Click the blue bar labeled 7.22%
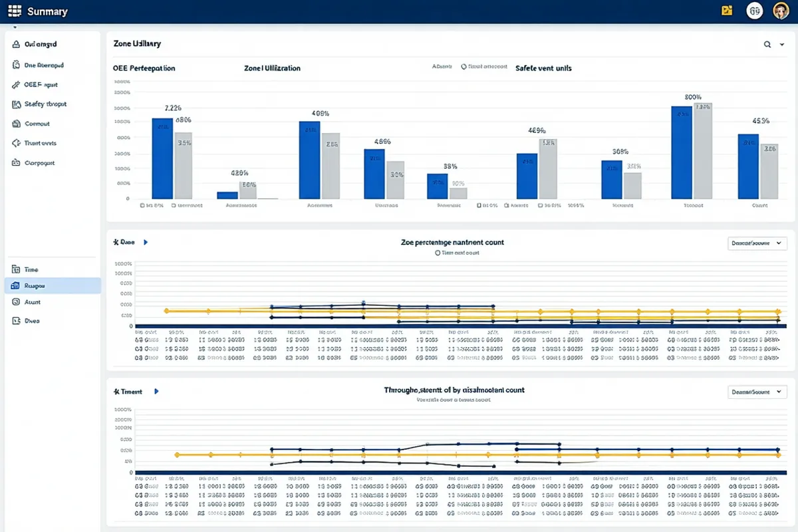The image size is (798, 532). tap(163, 158)
